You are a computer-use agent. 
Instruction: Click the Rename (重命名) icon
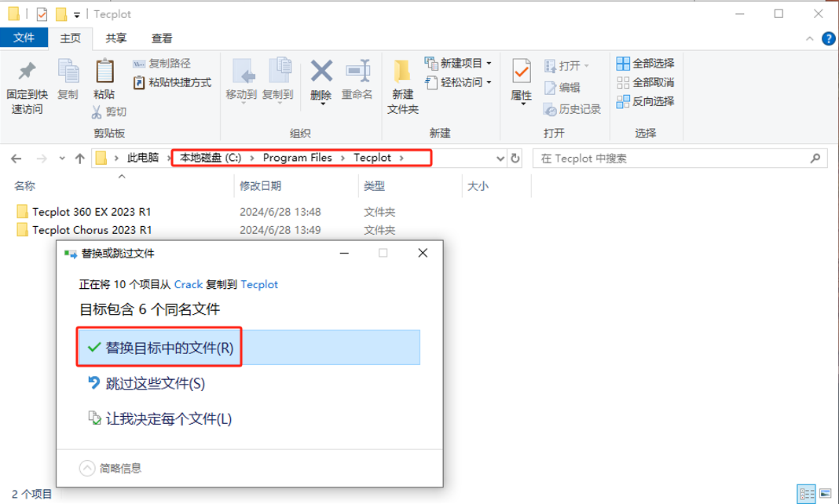tap(357, 71)
